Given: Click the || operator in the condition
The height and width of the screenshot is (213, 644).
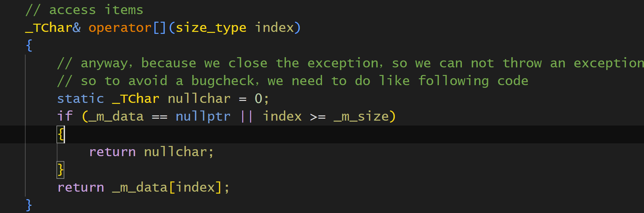Looking at the screenshot, I should click(x=247, y=116).
